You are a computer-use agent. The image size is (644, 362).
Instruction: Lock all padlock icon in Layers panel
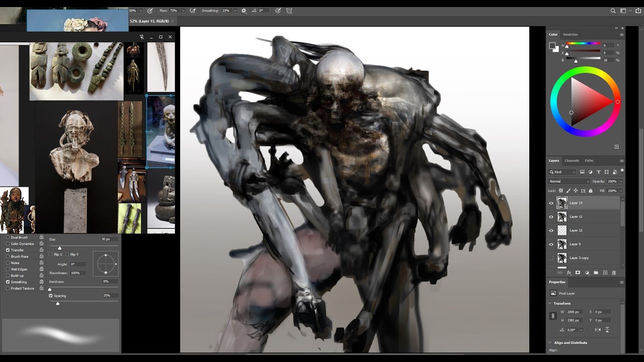(x=591, y=191)
